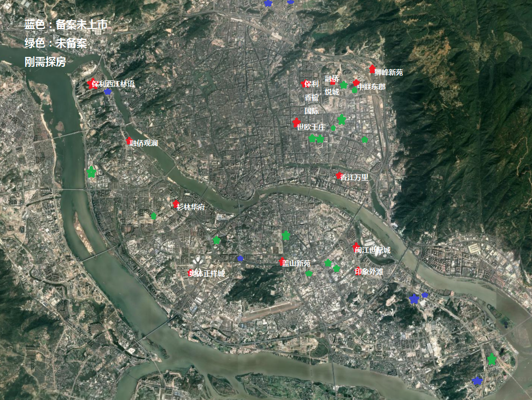Click the 世欧王庄 label
Screen dimensions: 532x400
coord(311,127)
